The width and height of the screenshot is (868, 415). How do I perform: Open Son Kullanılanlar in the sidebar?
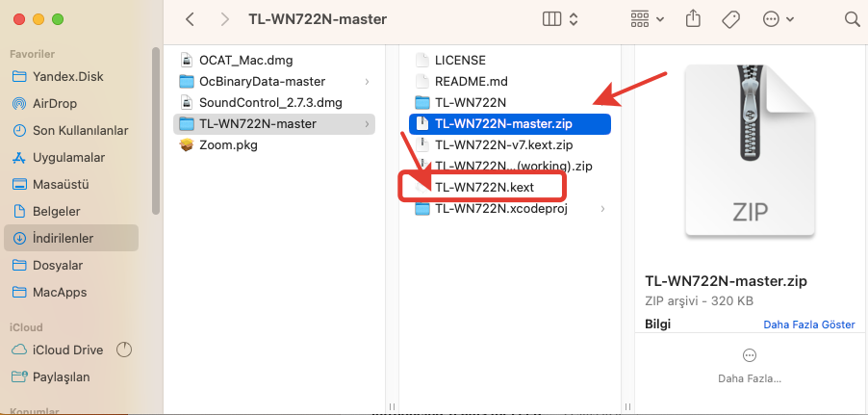[71, 131]
